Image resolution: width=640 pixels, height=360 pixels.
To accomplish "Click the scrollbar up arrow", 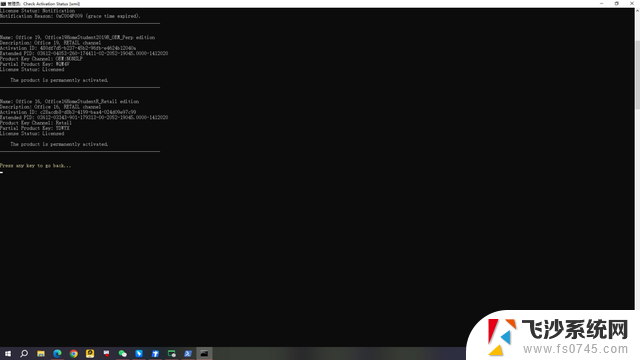I will coord(637,11).
